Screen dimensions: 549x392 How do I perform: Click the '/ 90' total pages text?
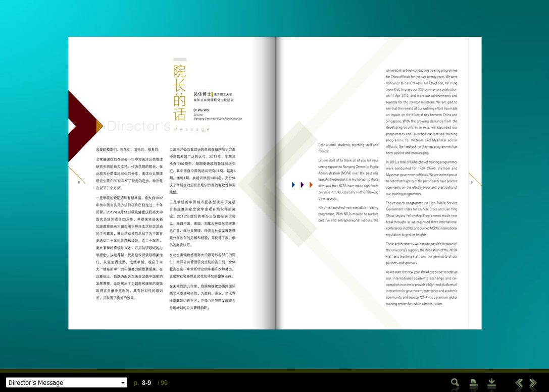[163, 383]
